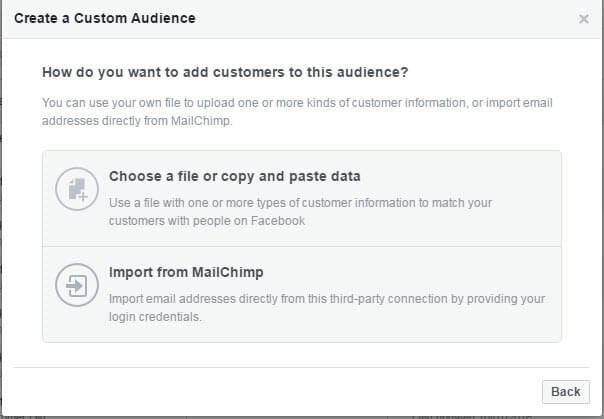Image resolution: width=604 pixels, height=419 pixels.
Task: Click the file copy-and-paste icon
Action: [77, 189]
